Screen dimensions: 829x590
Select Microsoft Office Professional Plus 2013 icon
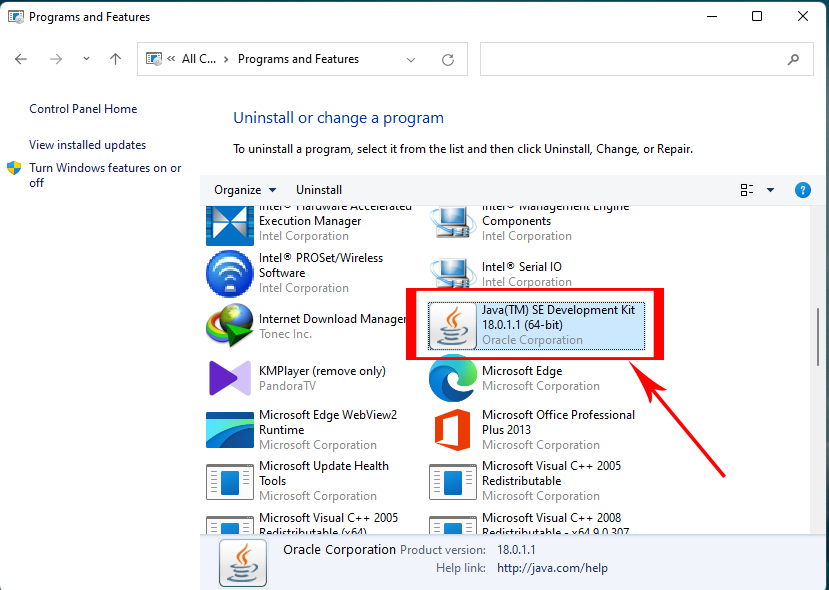click(452, 430)
